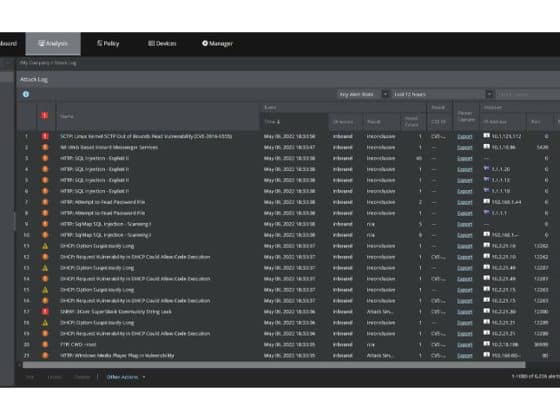Click the host icon beside 192.168.1.44
Viewport: 560px width, 420px height.
click(486, 201)
